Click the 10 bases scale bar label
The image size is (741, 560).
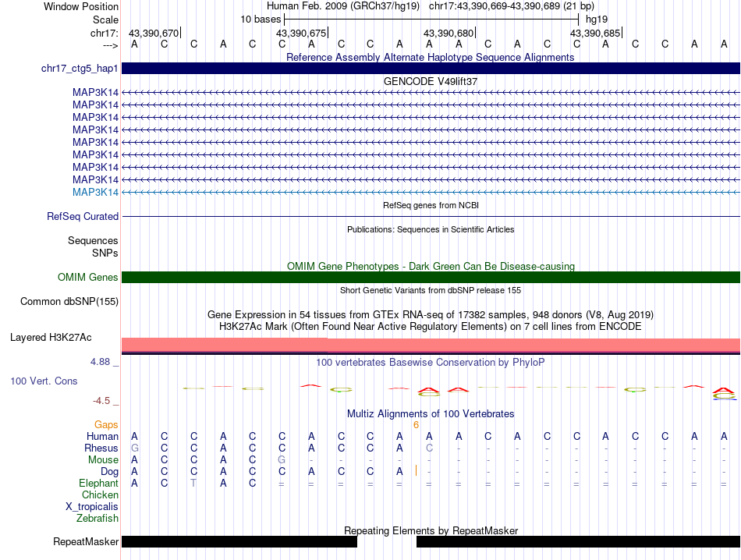tap(261, 19)
